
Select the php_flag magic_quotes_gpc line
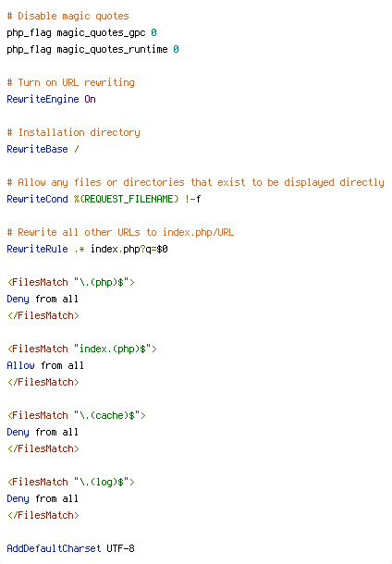click(x=81, y=33)
